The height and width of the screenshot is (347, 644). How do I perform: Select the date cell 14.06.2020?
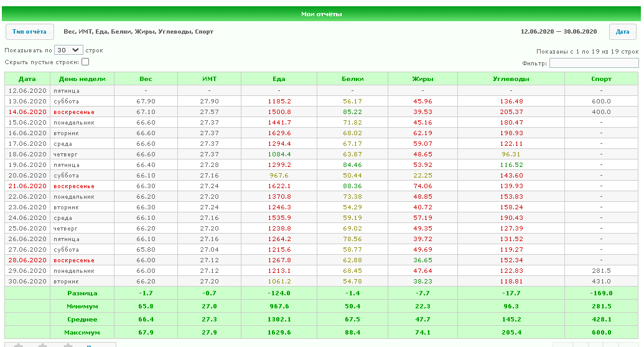[x=27, y=112]
